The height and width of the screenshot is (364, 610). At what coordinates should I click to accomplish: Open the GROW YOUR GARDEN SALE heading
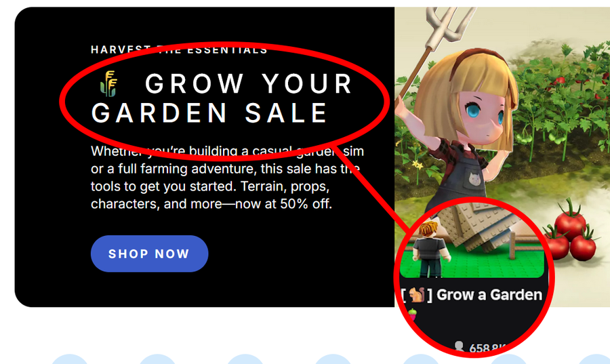(222, 98)
